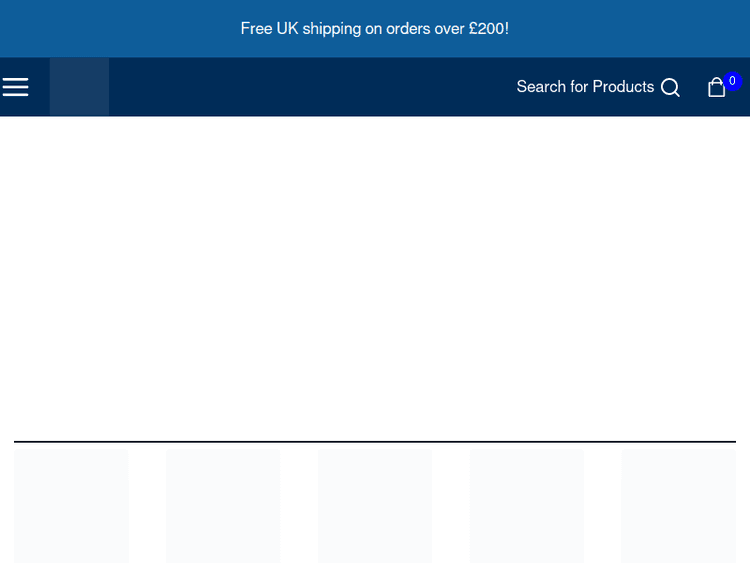Click the free UK shipping banner text
Viewport: 750px width, 563px height.
click(x=375, y=28)
